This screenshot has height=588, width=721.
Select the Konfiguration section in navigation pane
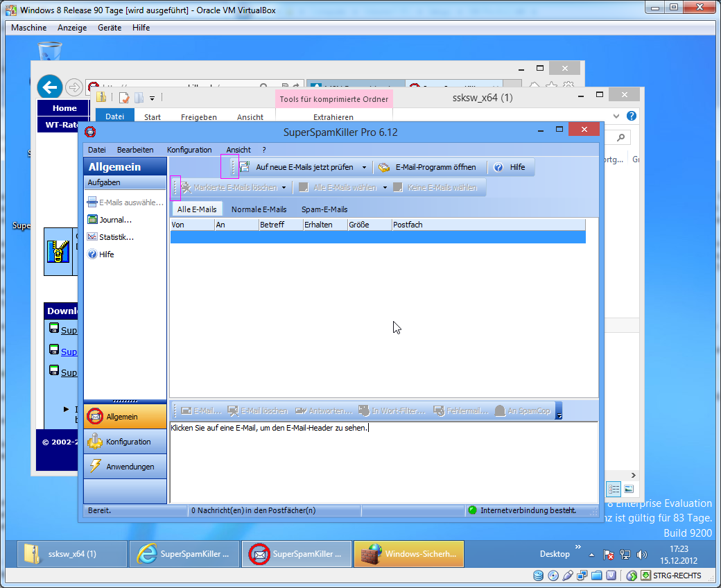(x=125, y=442)
